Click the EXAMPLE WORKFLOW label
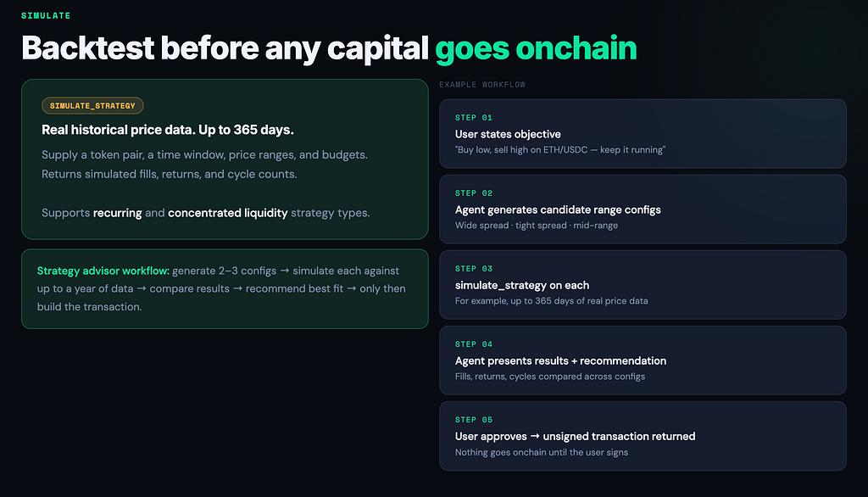Screen dimensions: 868x497 [482, 85]
